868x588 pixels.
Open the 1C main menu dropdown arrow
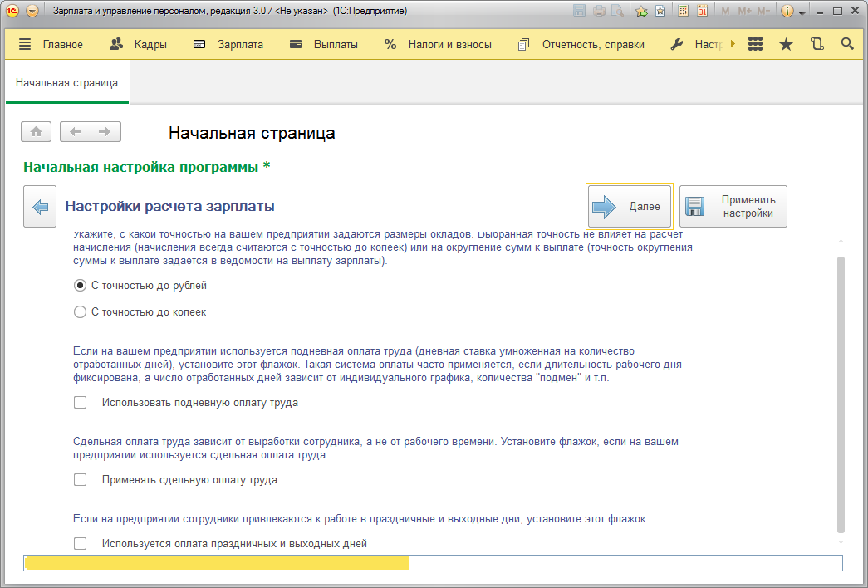32,12
